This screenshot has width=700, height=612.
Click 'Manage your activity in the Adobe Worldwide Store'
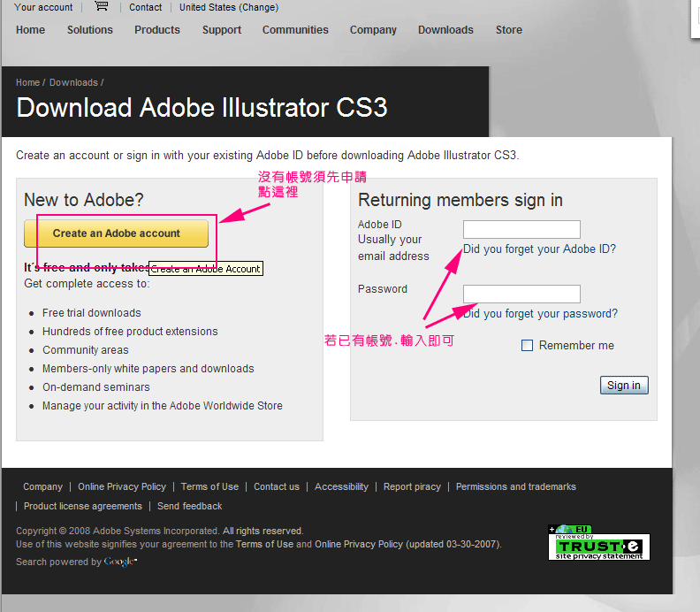coord(163,406)
